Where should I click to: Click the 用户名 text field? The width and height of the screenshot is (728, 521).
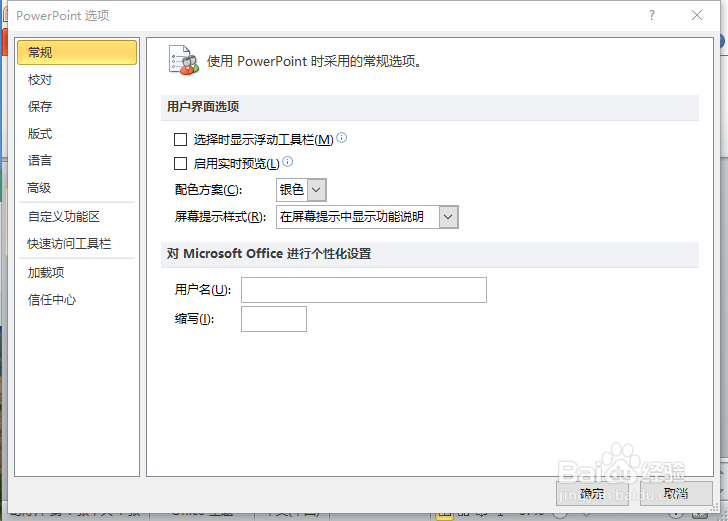coord(364,290)
